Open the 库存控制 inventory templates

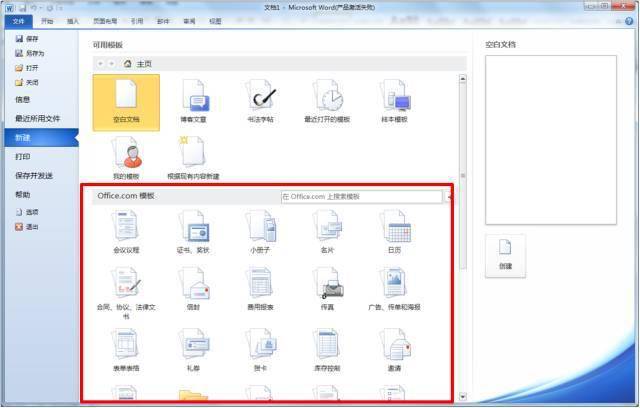click(x=327, y=350)
